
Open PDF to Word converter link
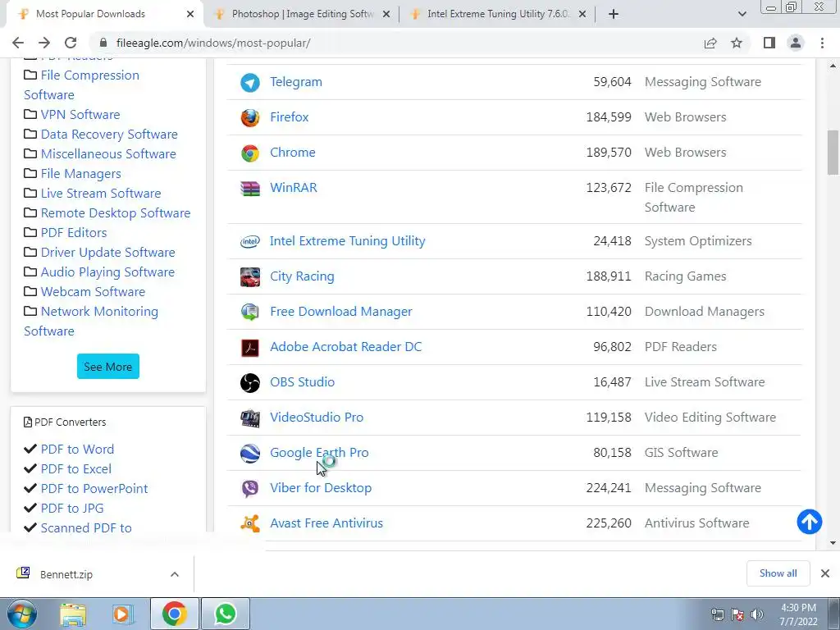coord(77,450)
